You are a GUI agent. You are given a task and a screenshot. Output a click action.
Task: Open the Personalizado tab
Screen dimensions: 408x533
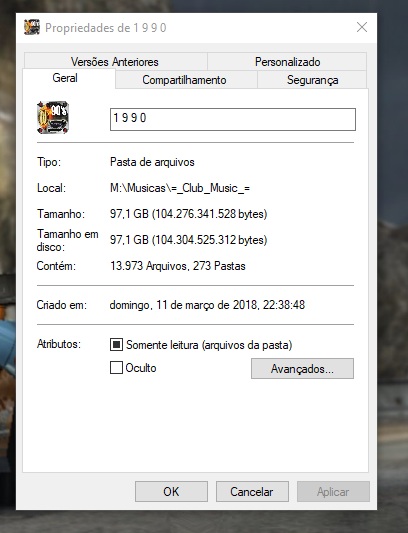coord(287,62)
